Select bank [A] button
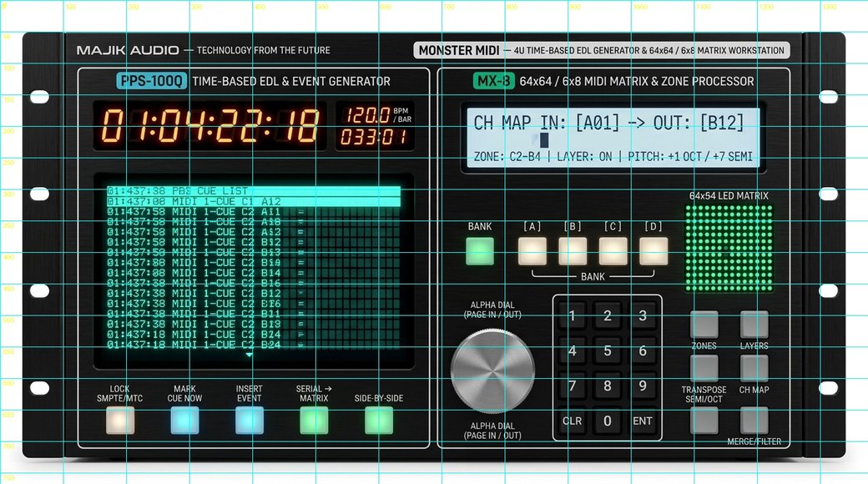This screenshot has height=484, width=868. 532,251
